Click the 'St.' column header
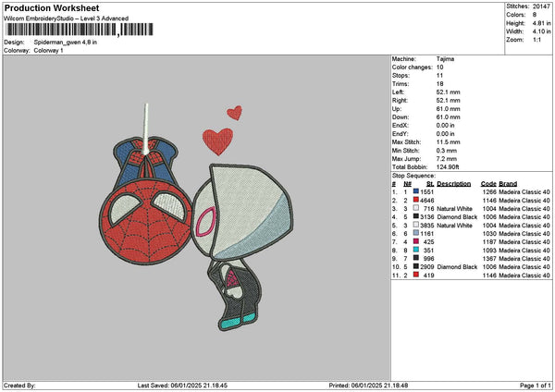This screenshot has height=392, width=555. coord(430,184)
